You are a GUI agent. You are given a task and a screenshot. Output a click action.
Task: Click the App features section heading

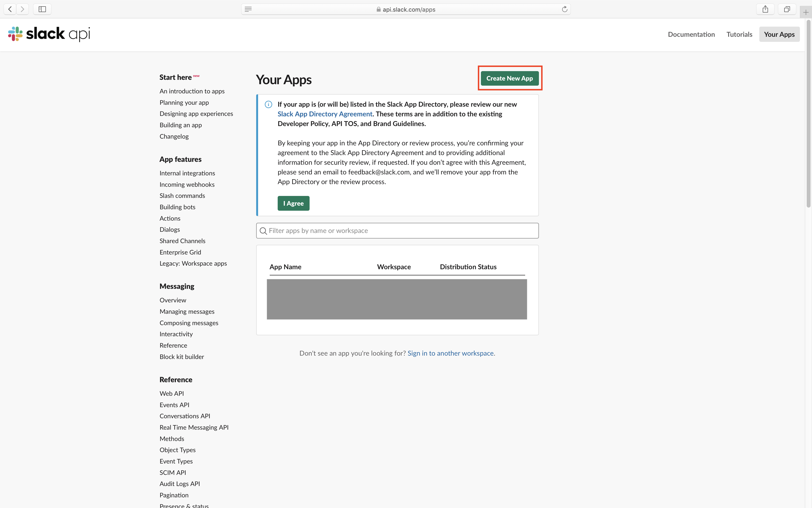(x=181, y=159)
